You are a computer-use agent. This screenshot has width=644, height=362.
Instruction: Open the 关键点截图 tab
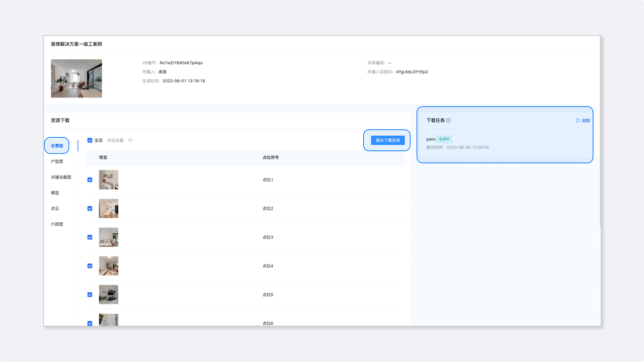(x=61, y=177)
